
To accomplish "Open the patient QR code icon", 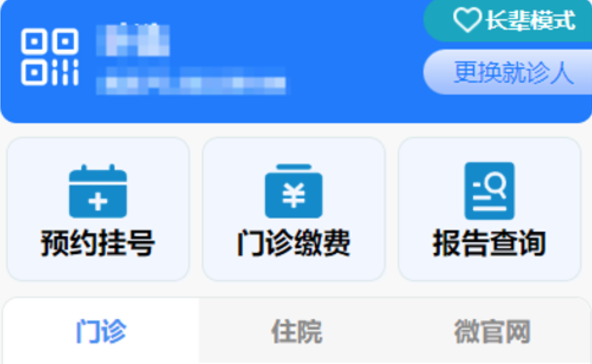I will (50, 57).
